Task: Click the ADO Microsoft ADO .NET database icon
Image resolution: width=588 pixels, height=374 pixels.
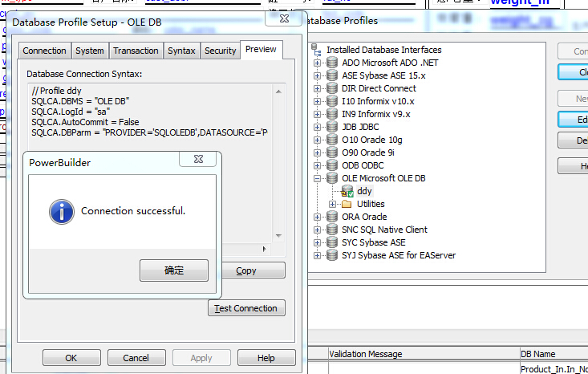Action: [332, 63]
